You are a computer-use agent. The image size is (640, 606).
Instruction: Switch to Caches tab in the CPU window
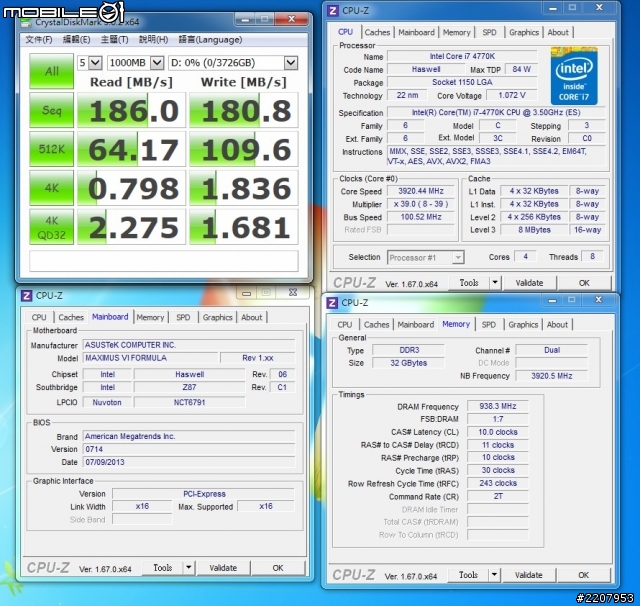(377, 32)
